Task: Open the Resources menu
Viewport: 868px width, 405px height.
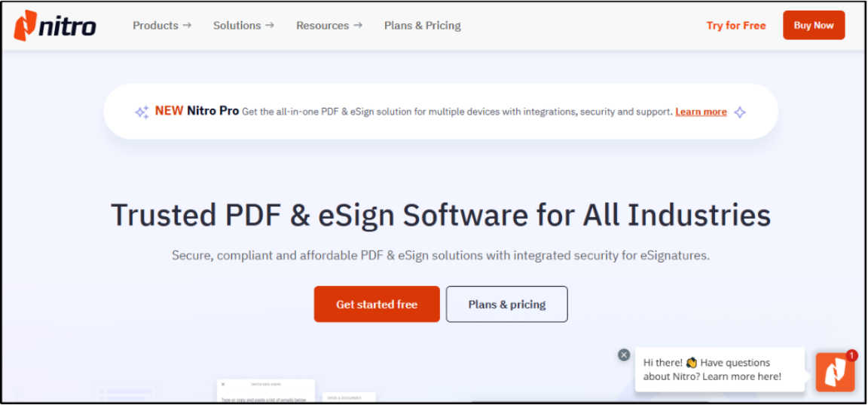Action: tap(329, 26)
